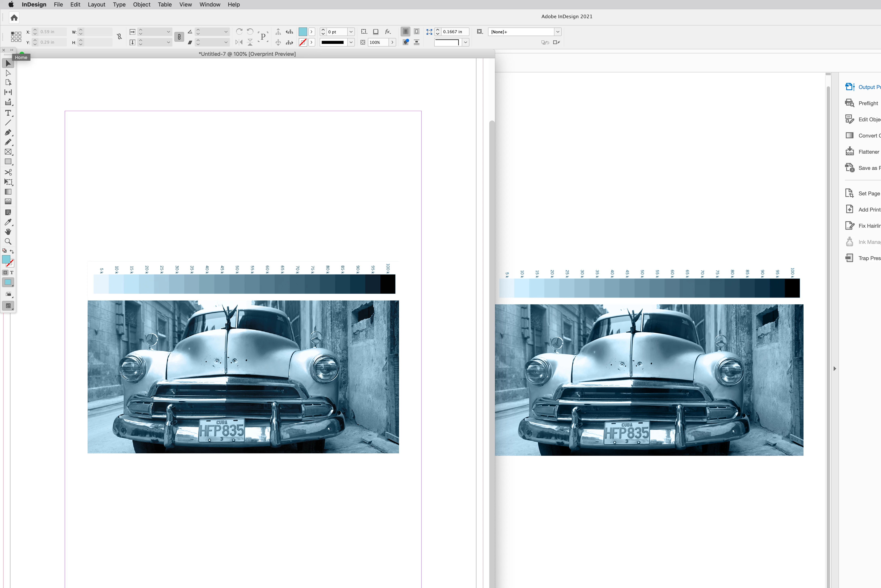Toggle constrain proportions for scaling
881x588 pixels.
click(179, 37)
